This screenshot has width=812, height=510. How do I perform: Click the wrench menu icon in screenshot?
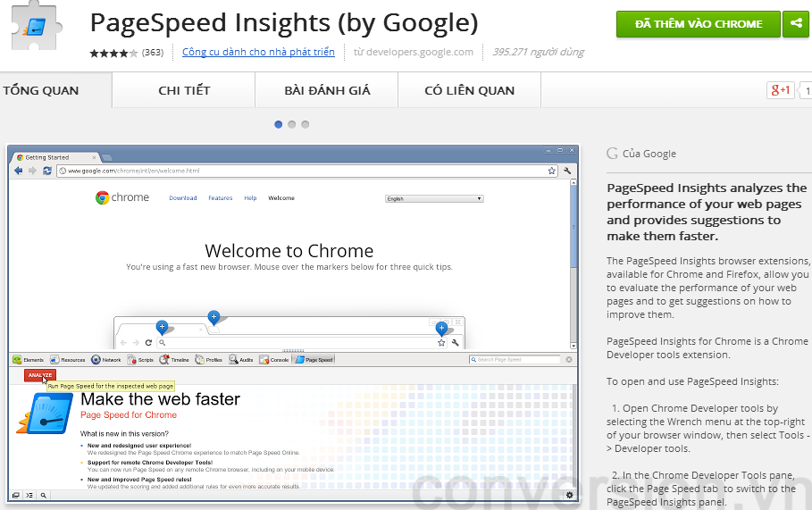pos(567,171)
